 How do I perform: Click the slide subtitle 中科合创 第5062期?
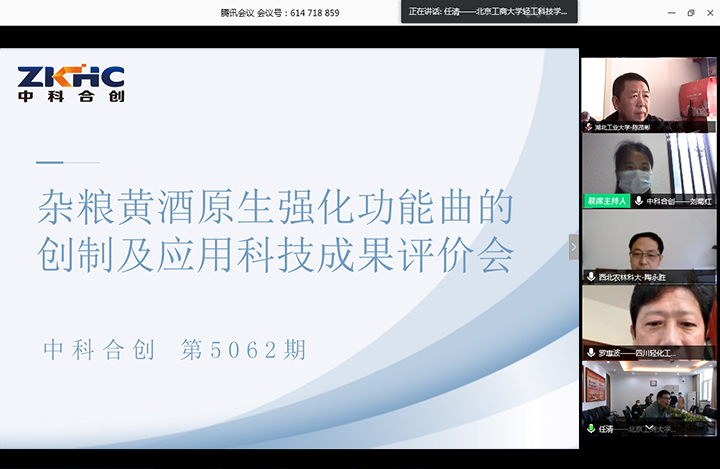tap(174, 350)
